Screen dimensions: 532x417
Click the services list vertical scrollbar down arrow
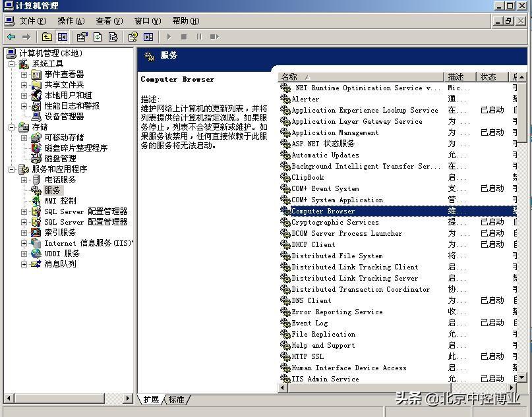521,377
